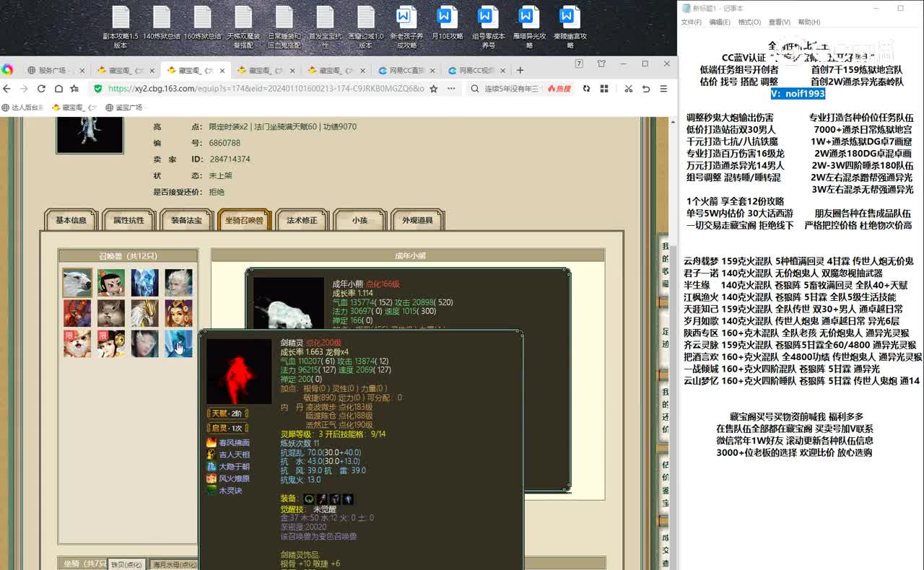Open the 鉴宝广场 bookmark

[x=126, y=108]
